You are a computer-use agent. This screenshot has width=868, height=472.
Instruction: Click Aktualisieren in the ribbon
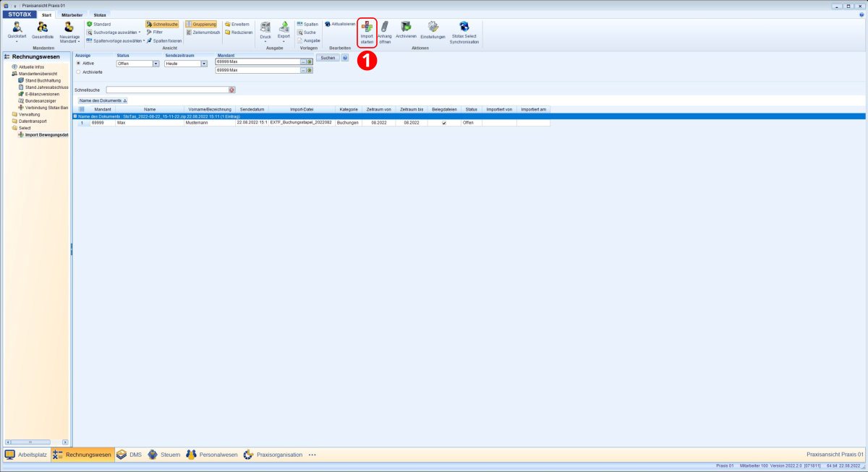point(340,24)
